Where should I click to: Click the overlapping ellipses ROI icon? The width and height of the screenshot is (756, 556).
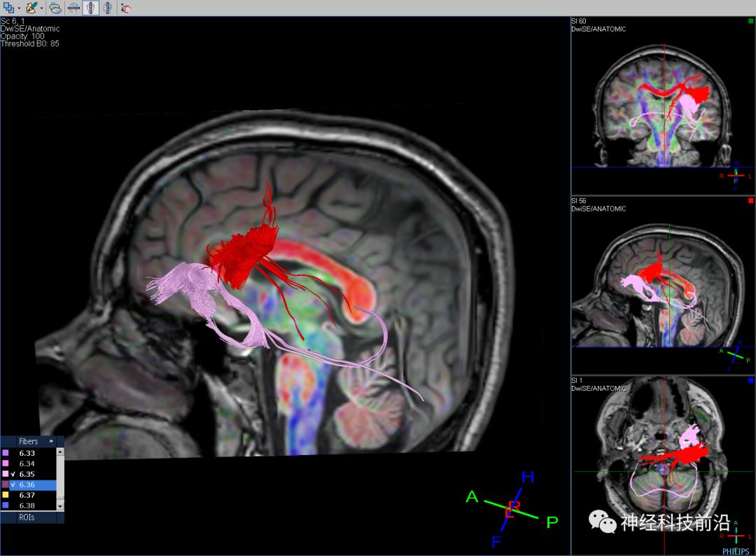(55, 8)
